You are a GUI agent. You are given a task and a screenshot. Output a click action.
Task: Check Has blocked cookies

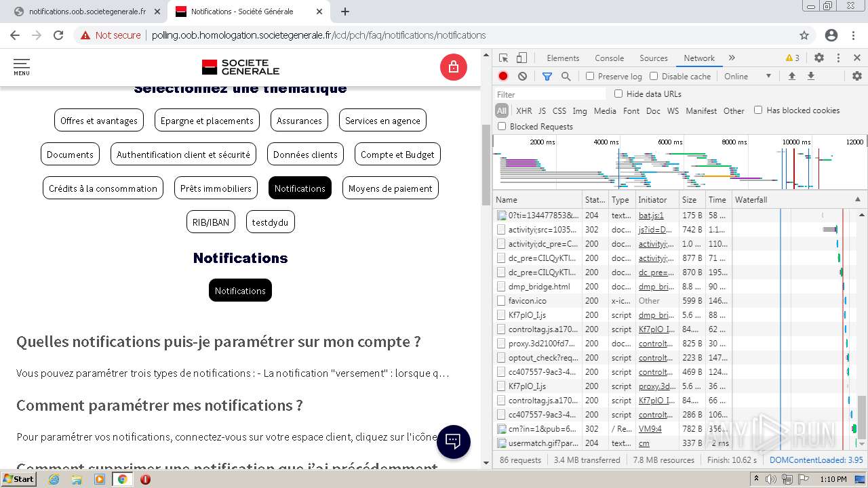click(758, 110)
